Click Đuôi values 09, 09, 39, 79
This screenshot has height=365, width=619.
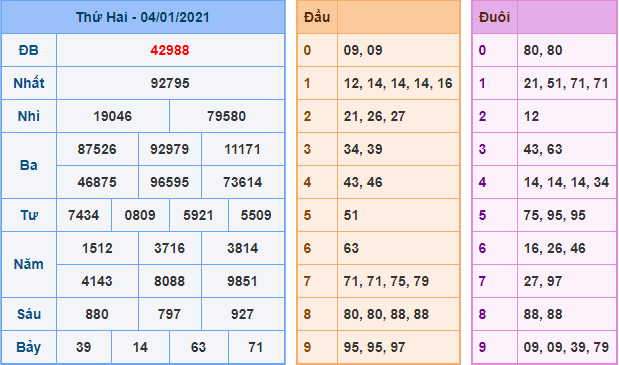(566, 347)
